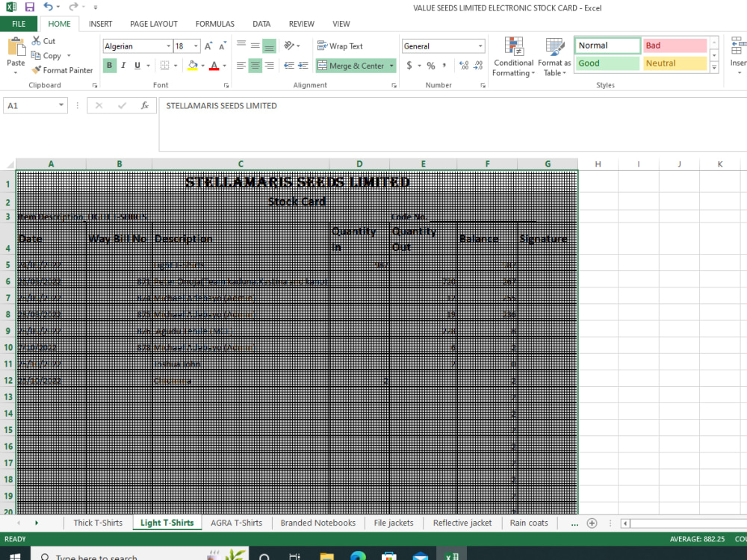Viewport: 747px width, 560px height.
Task: Switch to VIEW ribbon tab
Action: (x=341, y=24)
